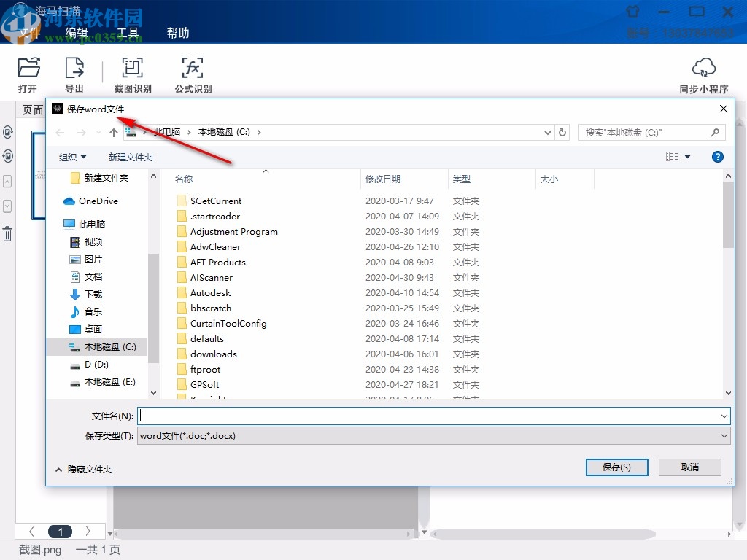Viewport: 747px width, 560px height.
Task: Open the dialog help question mark
Action: click(718, 157)
